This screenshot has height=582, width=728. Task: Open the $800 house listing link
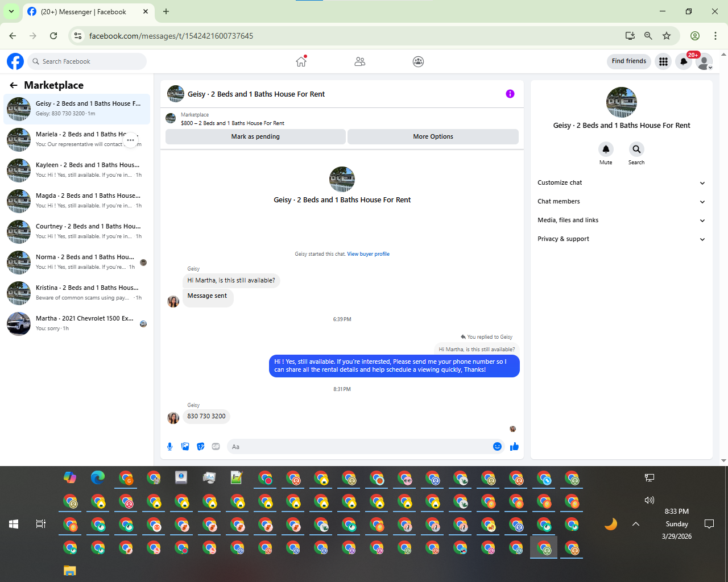pyautogui.click(x=233, y=123)
